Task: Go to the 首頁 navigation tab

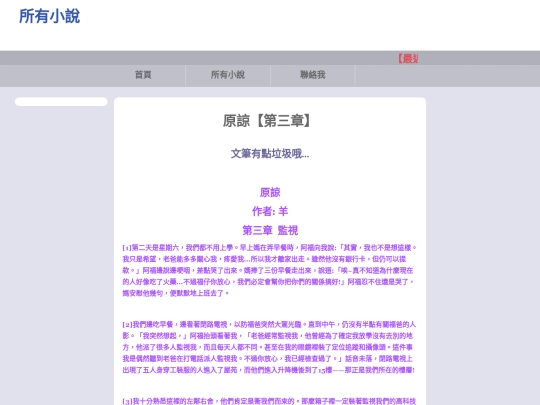Action: point(143,75)
